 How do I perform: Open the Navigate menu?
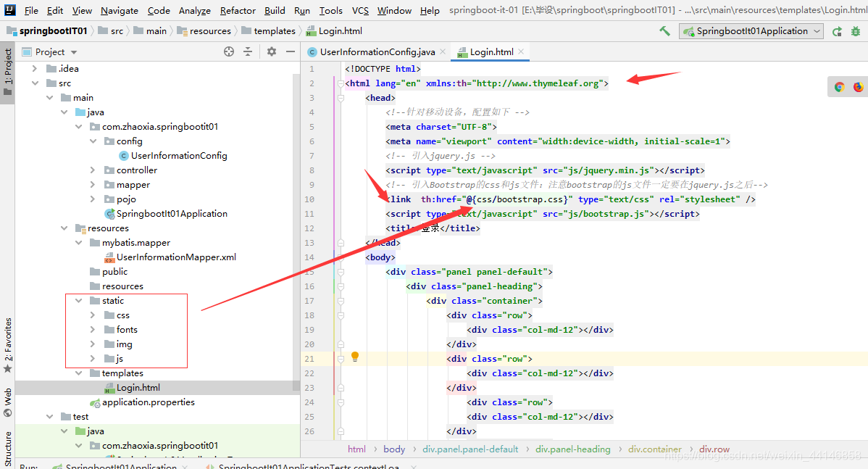[120, 11]
